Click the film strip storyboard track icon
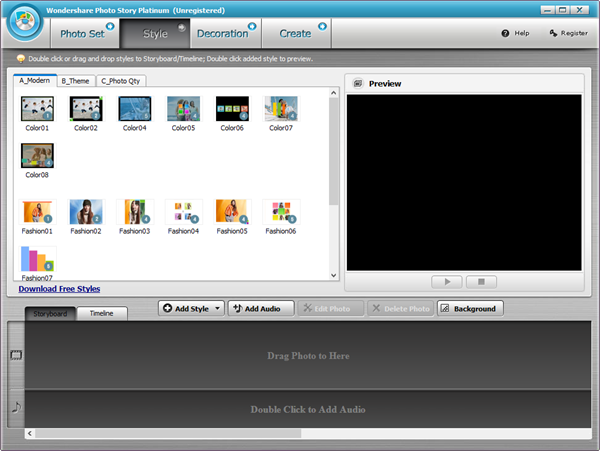 coord(16,355)
